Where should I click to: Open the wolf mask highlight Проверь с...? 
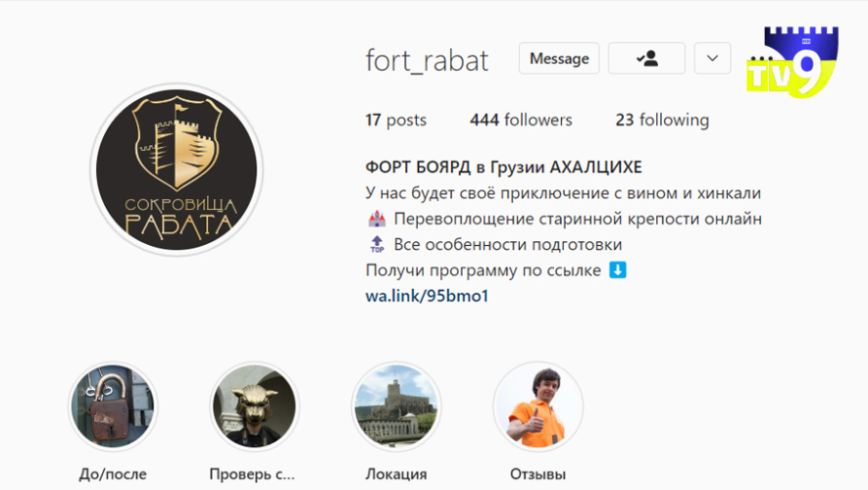(x=255, y=407)
